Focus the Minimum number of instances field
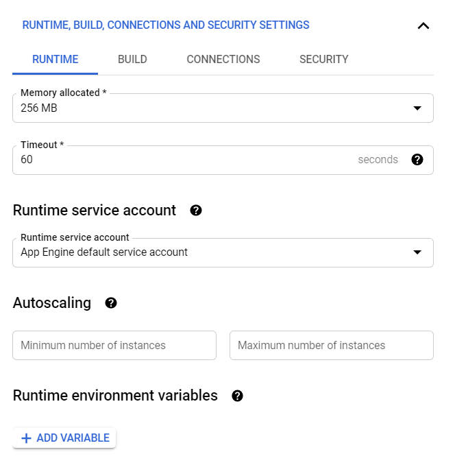The height and width of the screenshot is (476, 455). point(114,346)
